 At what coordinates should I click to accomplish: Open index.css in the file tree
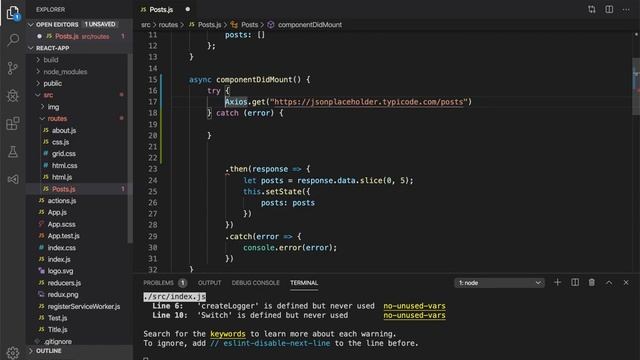click(x=61, y=248)
